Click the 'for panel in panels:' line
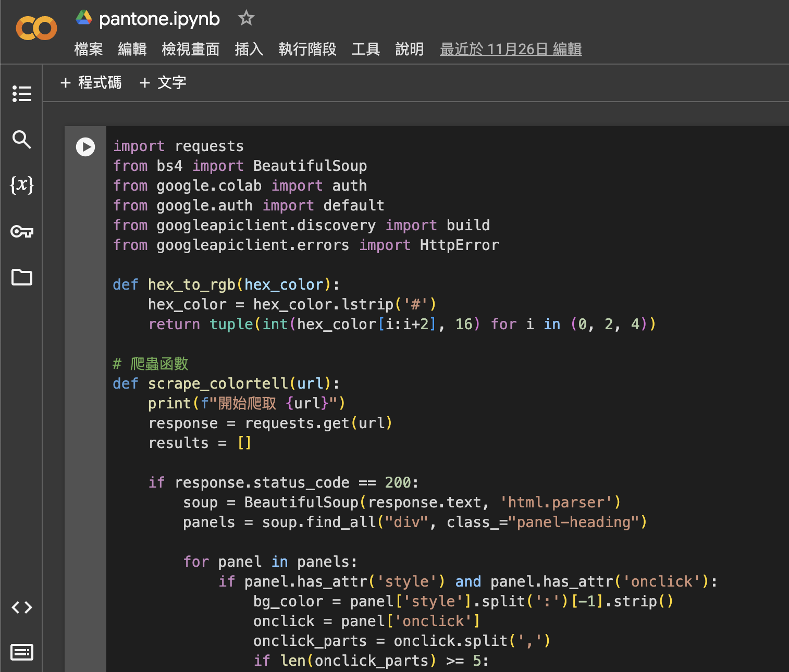789x672 pixels. (x=270, y=562)
